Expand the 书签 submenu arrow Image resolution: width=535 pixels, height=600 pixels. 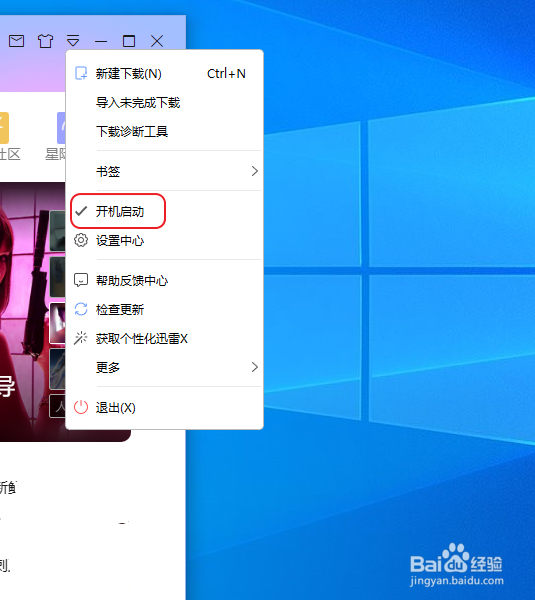[x=254, y=171]
